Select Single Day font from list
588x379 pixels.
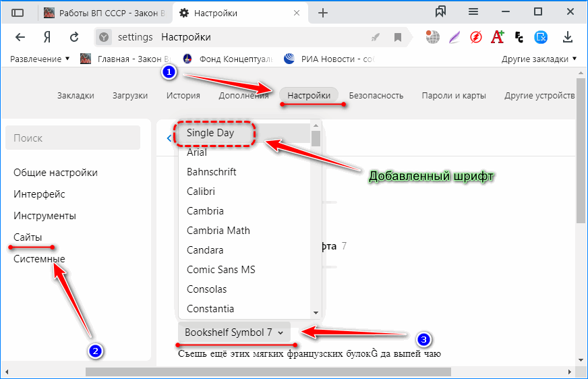click(210, 133)
